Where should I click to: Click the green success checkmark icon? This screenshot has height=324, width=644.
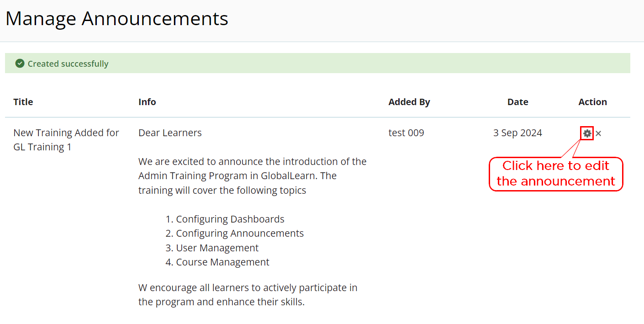point(20,64)
